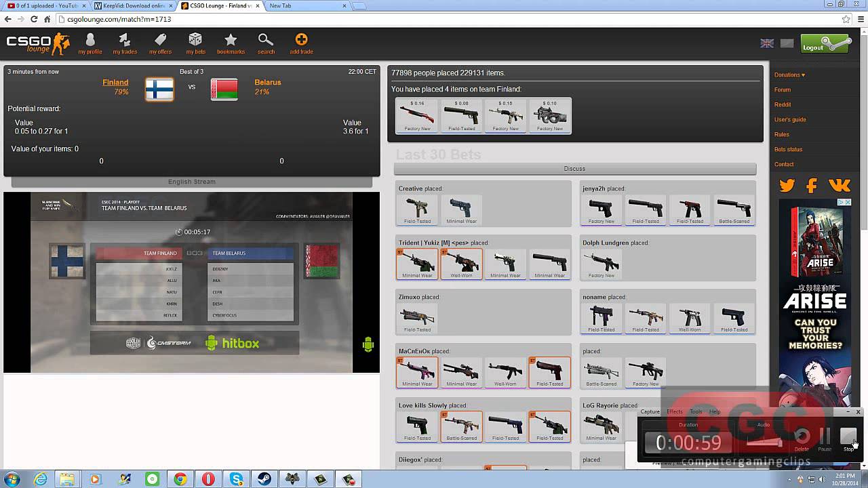The width and height of the screenshot is (868, 488).
Task: Click the stream video player
Action: (191, 283)
